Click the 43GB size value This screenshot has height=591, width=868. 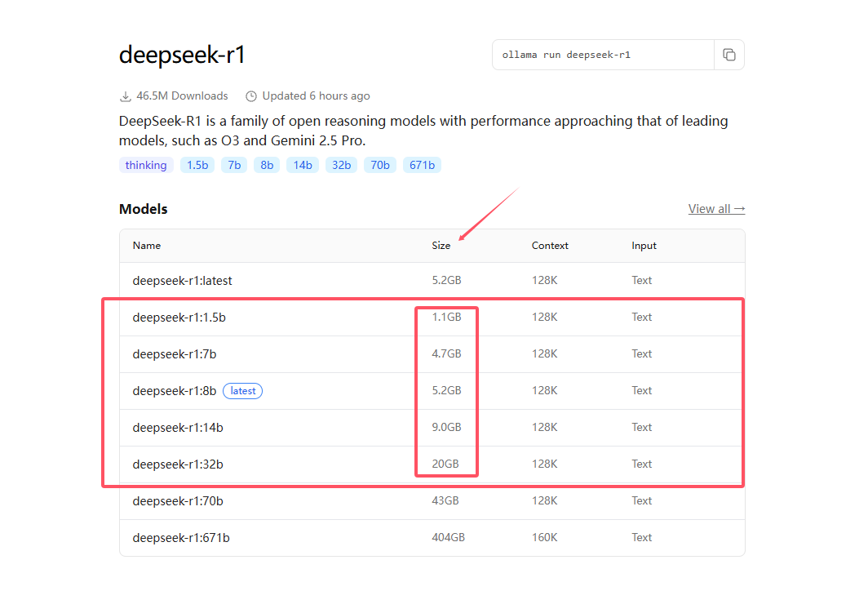point(445,500)
